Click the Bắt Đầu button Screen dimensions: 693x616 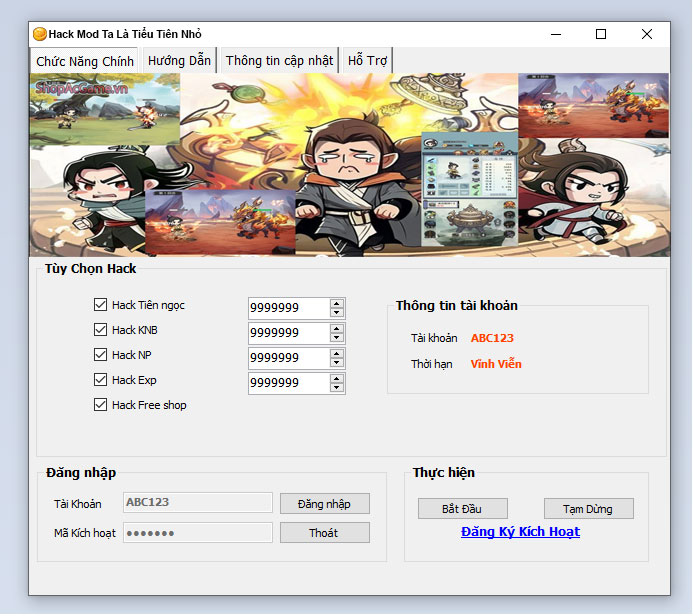point(463,509)
